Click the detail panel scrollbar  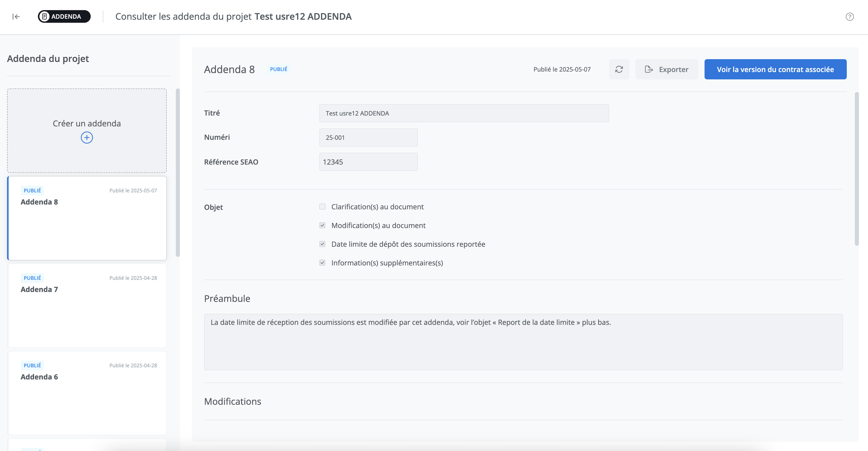(857, 169)
